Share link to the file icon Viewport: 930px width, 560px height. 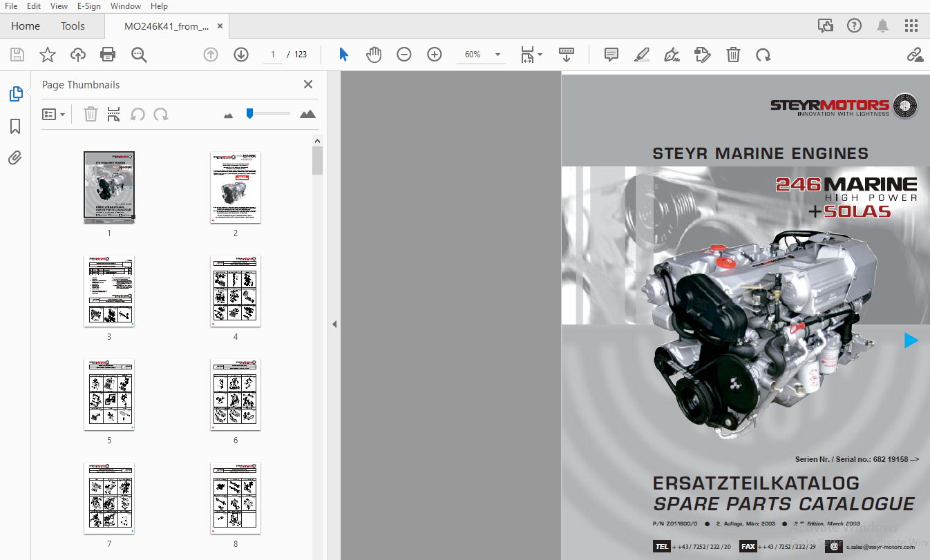coord(915,55)
